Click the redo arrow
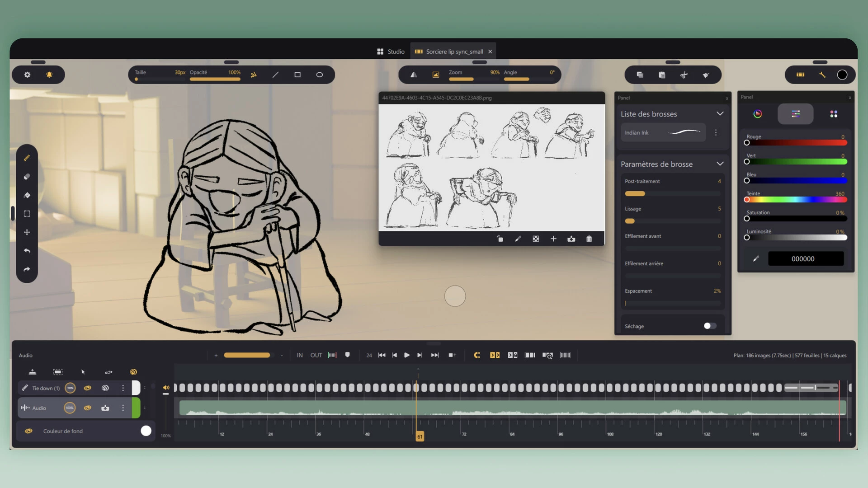 pyautogui.click(x=27, y=269)
